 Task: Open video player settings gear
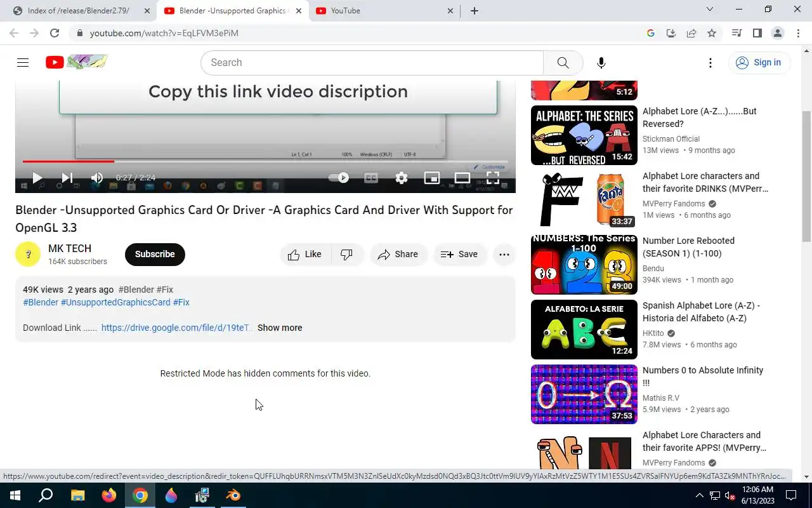[x=402, y=178]
